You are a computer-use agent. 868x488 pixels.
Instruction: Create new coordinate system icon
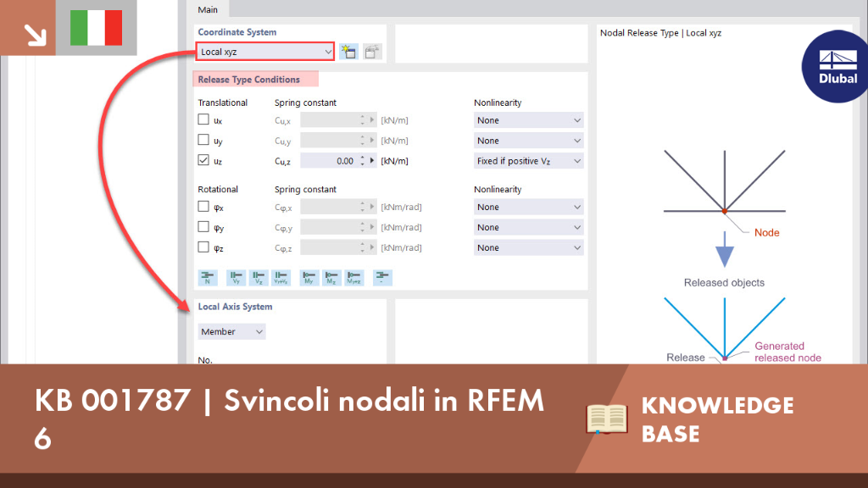348,52
